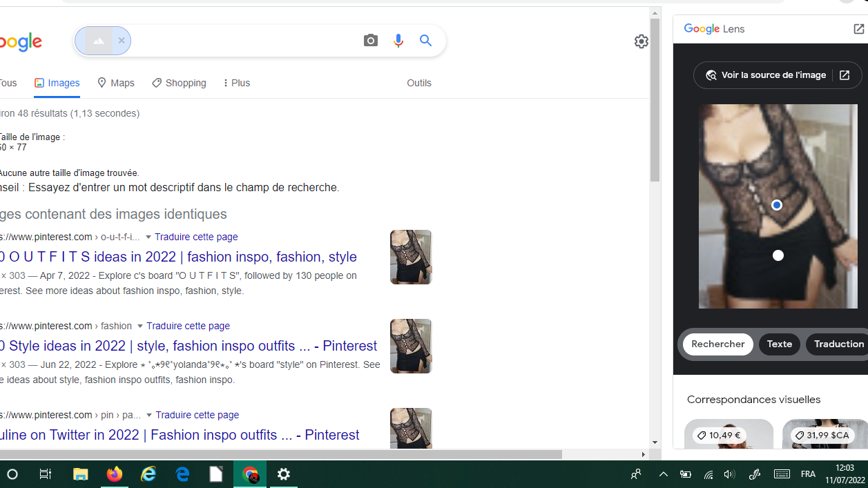This screenshot has width=868, height=488.
Task: Show hidden system tray icons
Action: 663,474
